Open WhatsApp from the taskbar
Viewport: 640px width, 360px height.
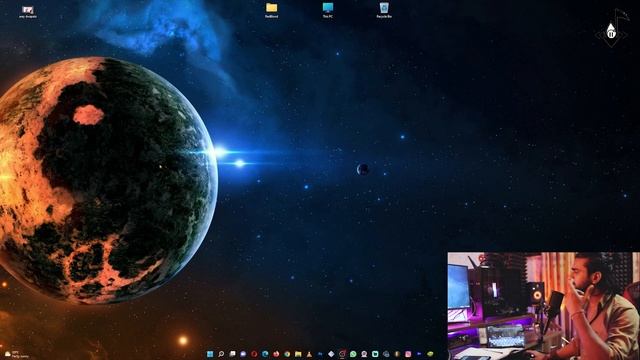tap(353, 354)
